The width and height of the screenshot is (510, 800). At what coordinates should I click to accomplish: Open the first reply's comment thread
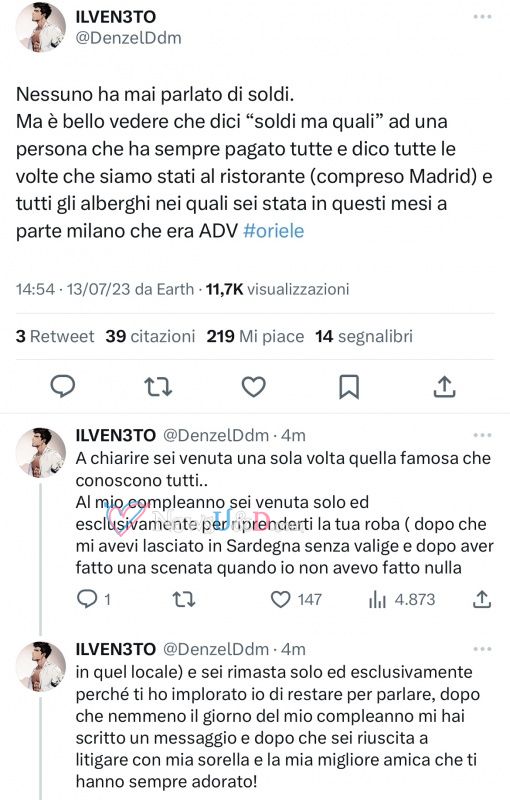click(93, 599)
